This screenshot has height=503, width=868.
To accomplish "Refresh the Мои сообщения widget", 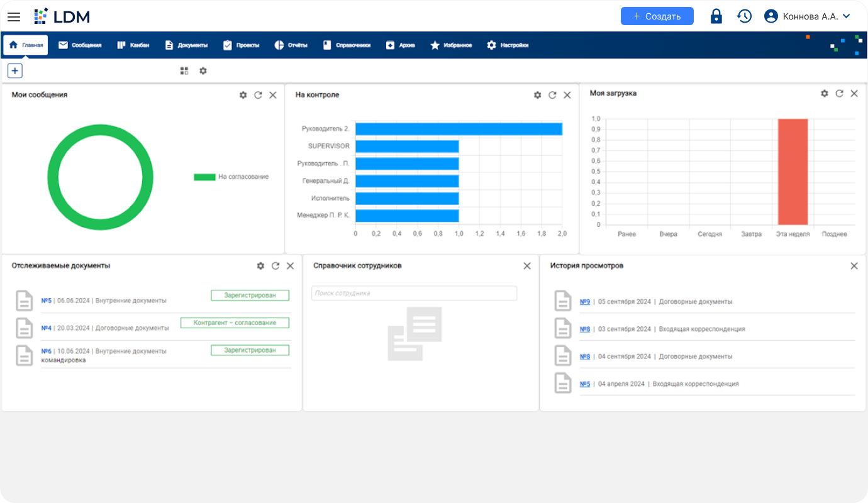I will coord(258,95).
